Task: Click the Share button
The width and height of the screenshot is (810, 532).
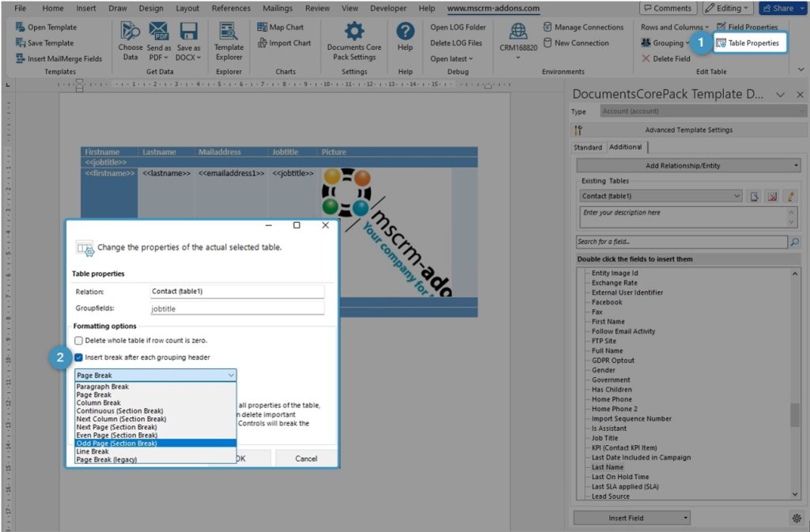Action: click(x=778, y=8)
